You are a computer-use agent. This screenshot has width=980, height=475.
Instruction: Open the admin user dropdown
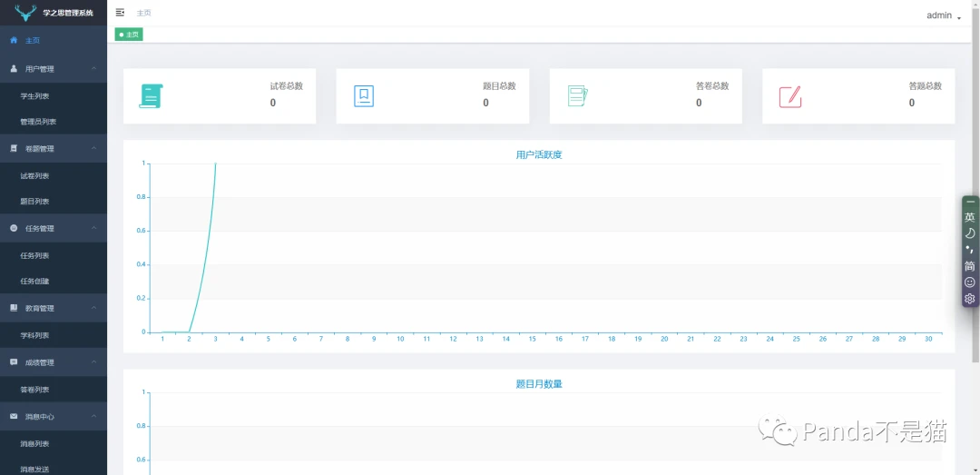[x=944, y=15]
